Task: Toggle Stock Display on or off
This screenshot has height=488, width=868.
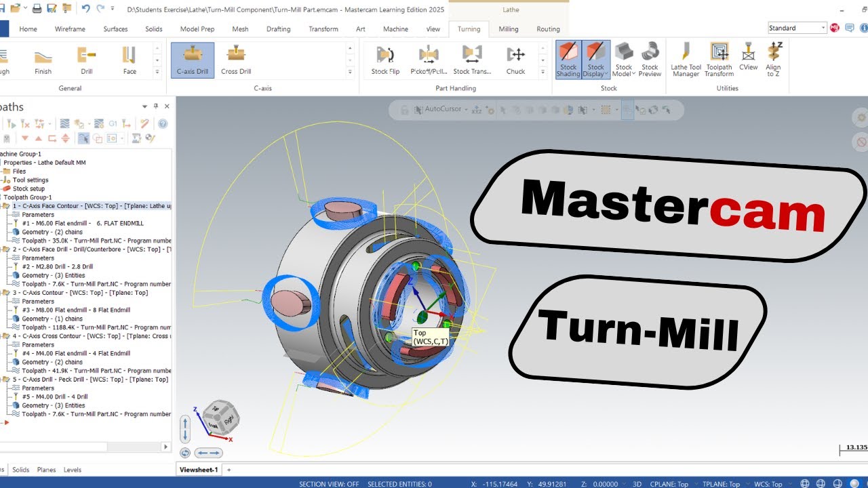Action: pyautogui.click(x=596, y=60)
